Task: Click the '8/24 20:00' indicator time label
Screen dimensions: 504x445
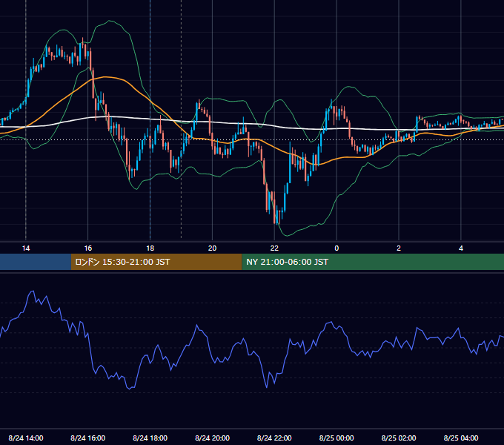Action: tap(212, 438)
